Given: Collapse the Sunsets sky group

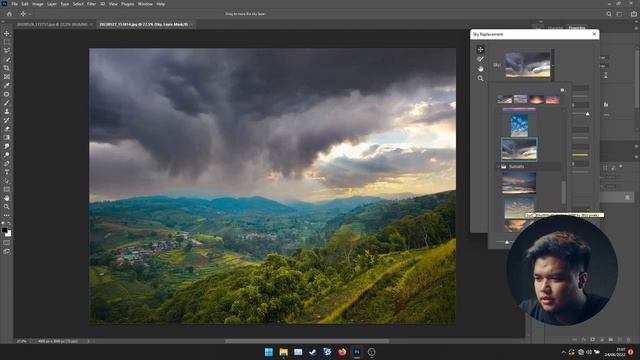Looking at the screenshot, I should point(499,167).
